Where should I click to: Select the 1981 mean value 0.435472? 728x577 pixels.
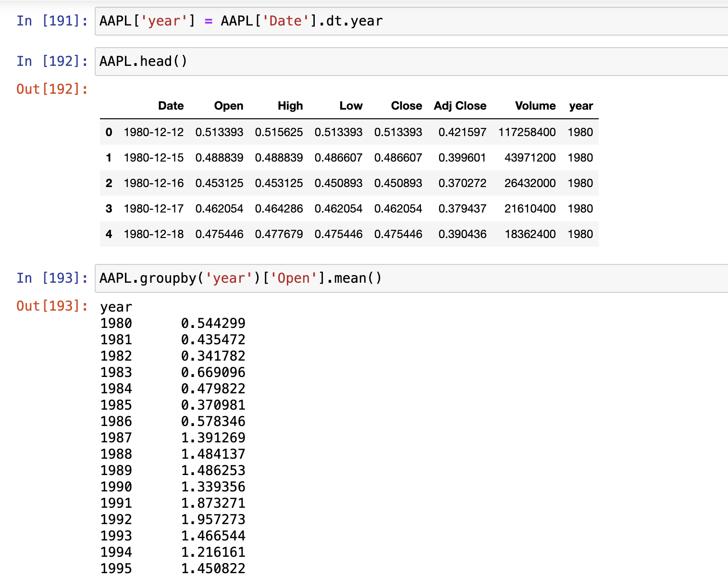(x=213, y=339)
